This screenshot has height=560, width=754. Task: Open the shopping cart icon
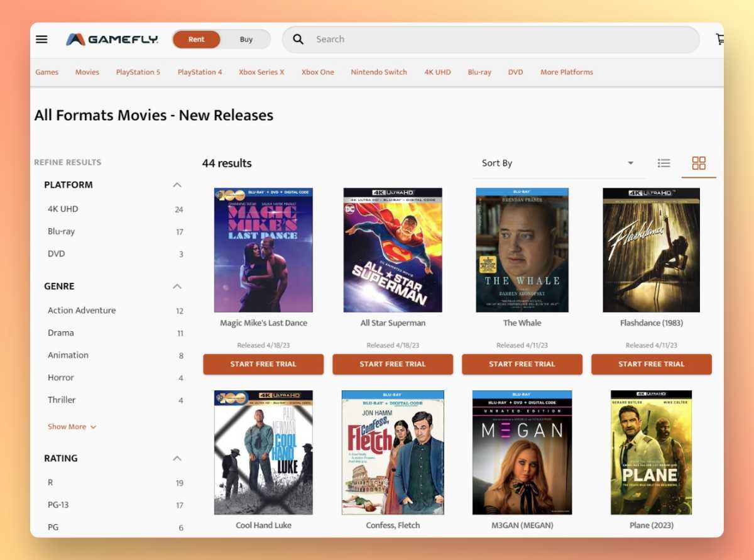pos(719,39)
